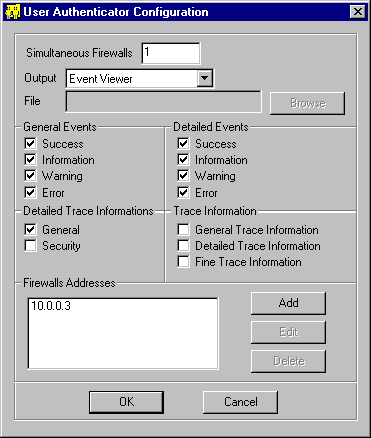Uncheck Detailed Events Warning checkbox
Image resolution: width=371 pixels, height=438 pixels.
pos(183,176)
